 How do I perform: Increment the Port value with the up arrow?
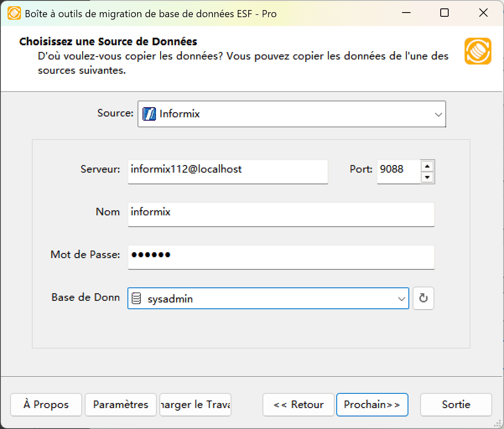pos(427,166)
